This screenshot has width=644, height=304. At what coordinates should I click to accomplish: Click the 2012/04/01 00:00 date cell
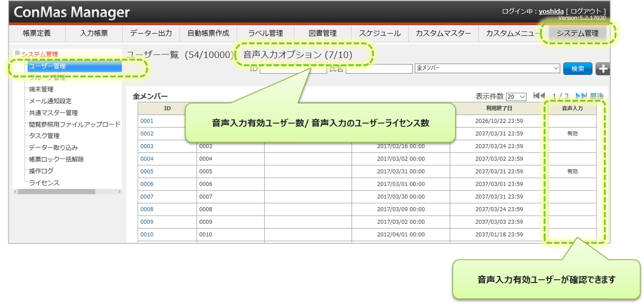pos(401,234)
